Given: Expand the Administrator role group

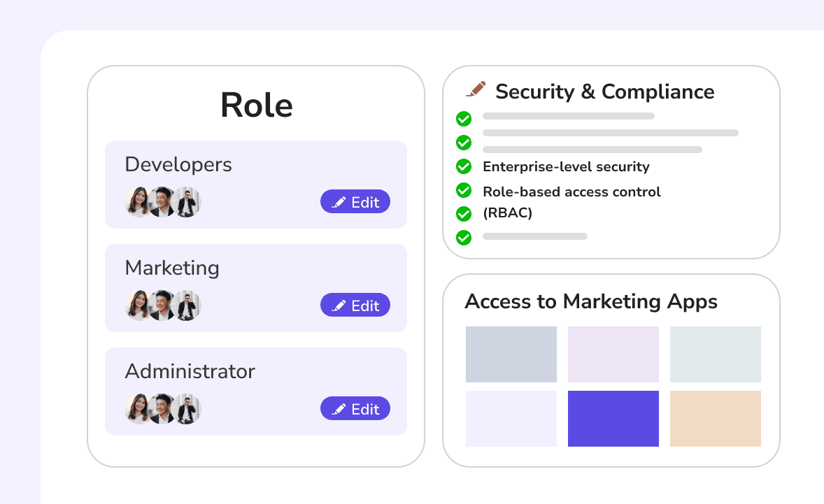Looking at the screenshot, I should [189, 371].
